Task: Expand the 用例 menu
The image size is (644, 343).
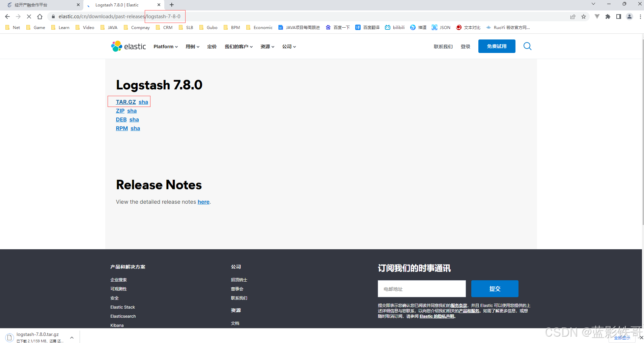Action: (193, 47)
